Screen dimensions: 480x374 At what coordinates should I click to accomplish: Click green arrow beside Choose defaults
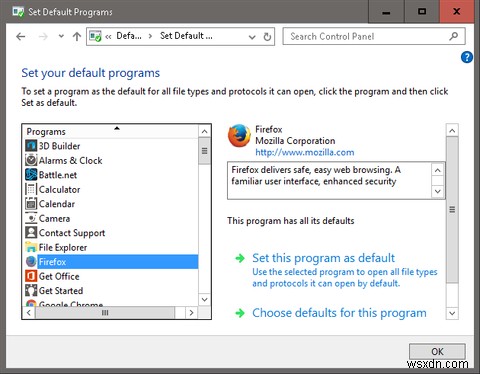click(240, 313)
